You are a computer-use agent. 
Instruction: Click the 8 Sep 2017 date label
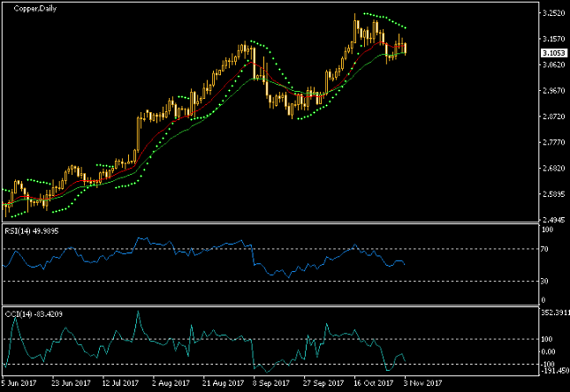pos(271,383)
